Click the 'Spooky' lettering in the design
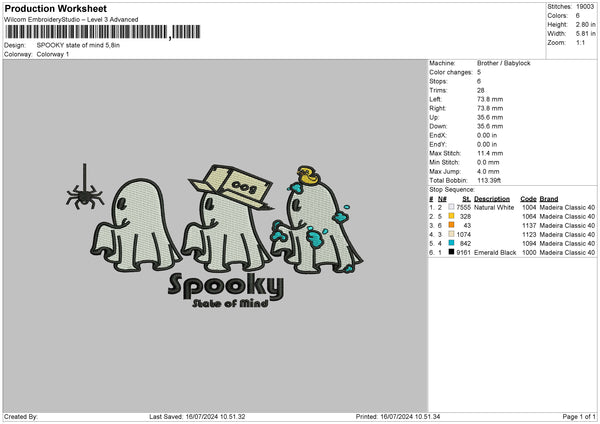 pyautogui.click(x=226, y=285)
